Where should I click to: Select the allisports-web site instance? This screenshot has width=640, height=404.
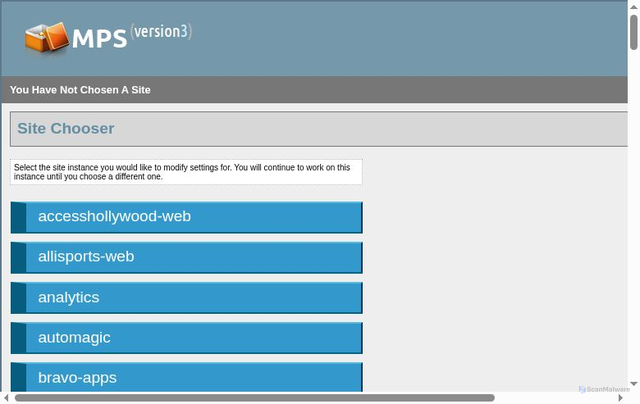(86, 257)
